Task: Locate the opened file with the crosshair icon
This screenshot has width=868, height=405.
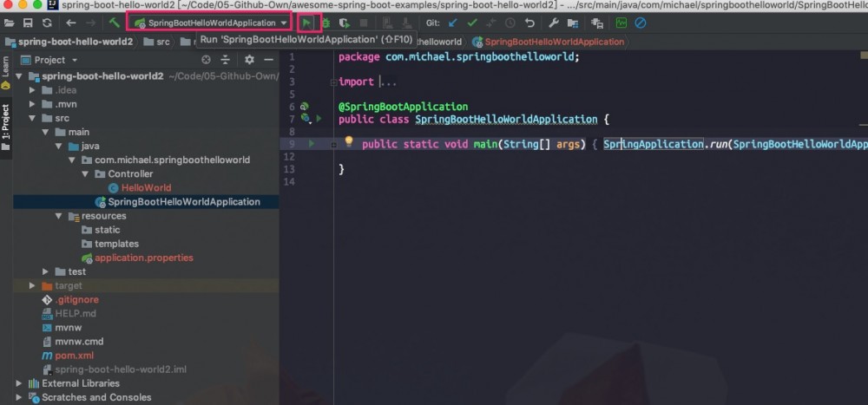Action: [x=206, y=60]
